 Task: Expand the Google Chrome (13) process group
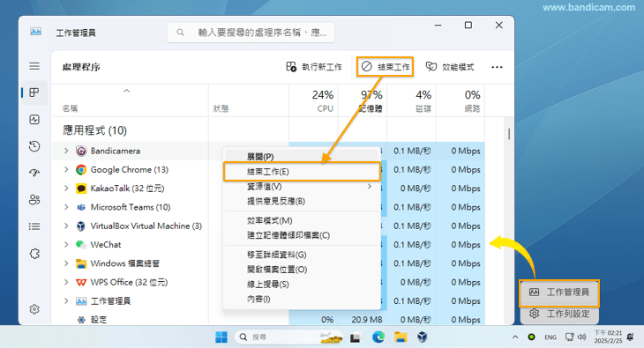[66, 169]
